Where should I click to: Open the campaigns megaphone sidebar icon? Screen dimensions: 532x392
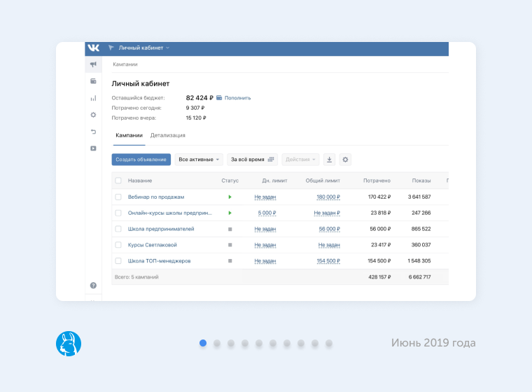click(93, 64)
